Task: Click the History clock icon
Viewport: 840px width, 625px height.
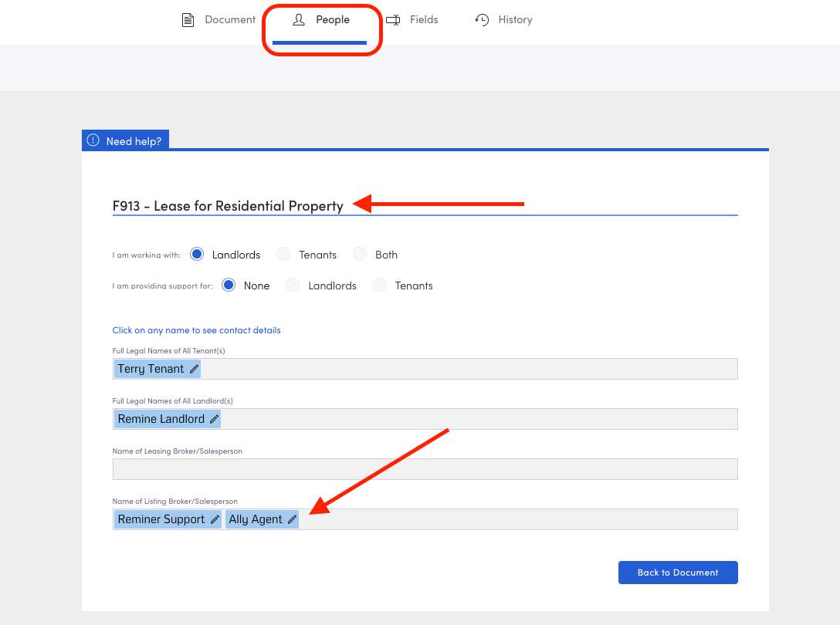Action: coord(482,20)
